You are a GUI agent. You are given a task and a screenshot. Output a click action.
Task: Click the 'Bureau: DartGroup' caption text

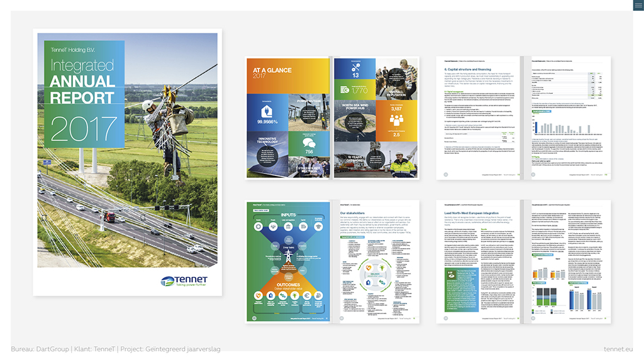40,349
